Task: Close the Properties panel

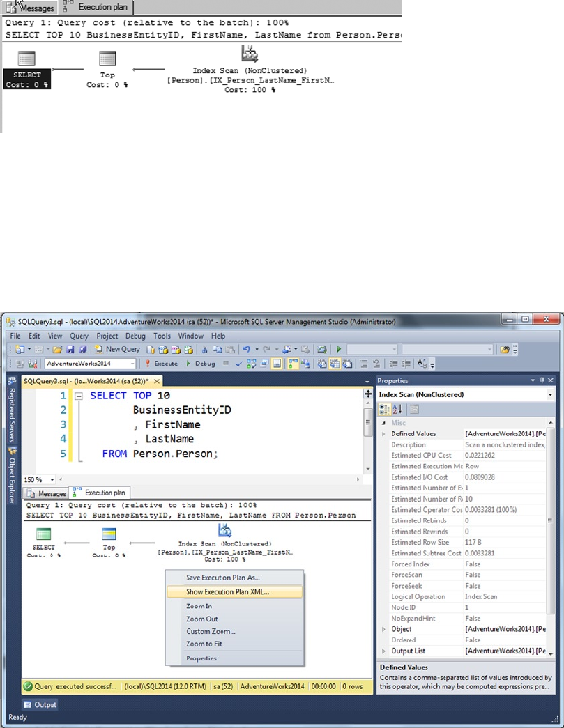Action: pos(551,380)
